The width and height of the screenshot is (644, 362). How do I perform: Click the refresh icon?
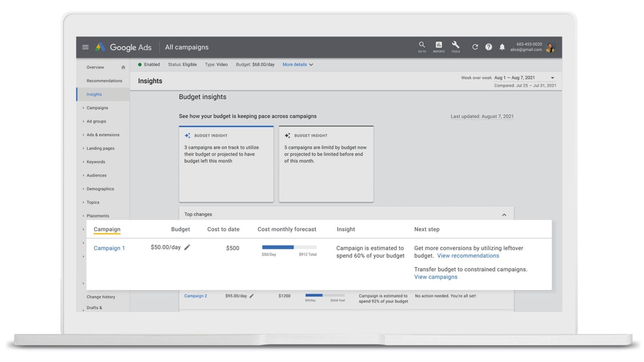475,47
